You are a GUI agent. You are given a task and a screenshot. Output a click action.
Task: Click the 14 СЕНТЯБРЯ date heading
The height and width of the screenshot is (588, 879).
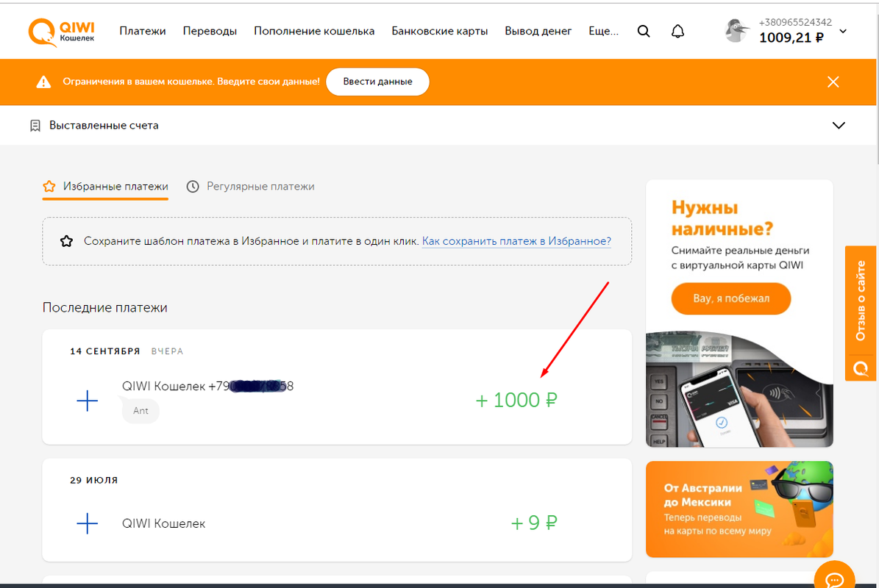tap(105, 351)
